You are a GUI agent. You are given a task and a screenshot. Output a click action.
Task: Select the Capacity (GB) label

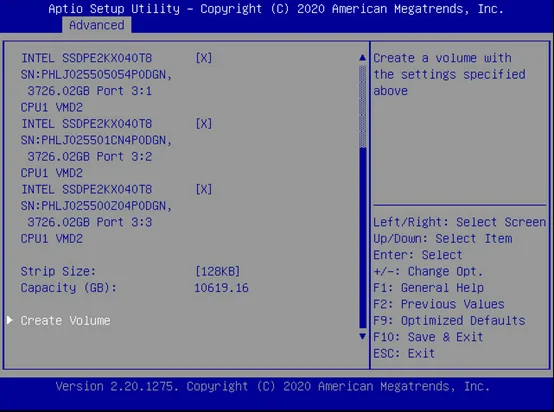pos(69,288)
